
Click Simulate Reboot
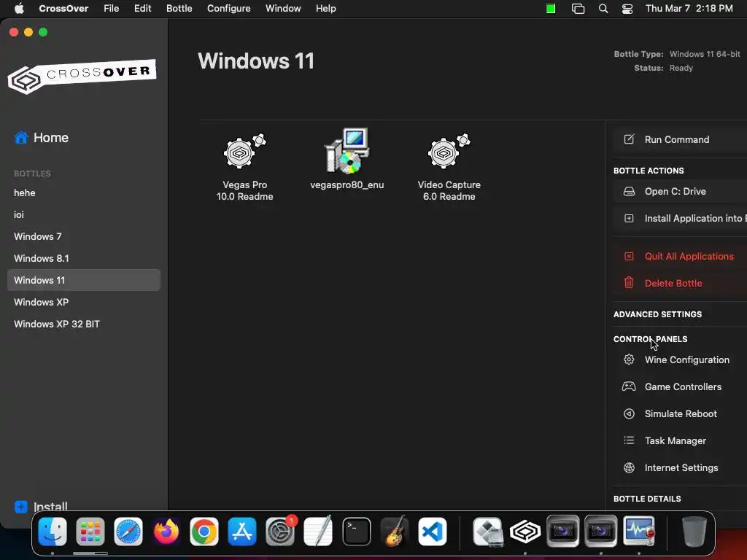(x=680, y=414)
